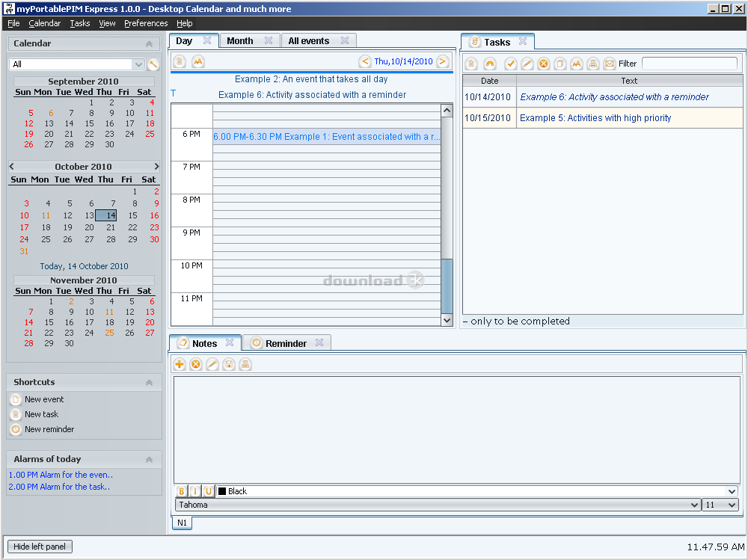Open the 2.00 PM alarm link
748x560 pixels.
point(59,487)
